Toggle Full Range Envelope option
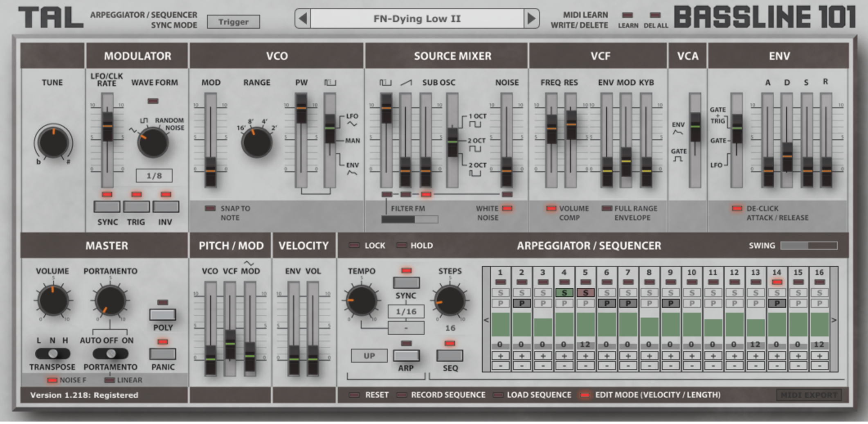The image size is (868, 424). coord(607,208)
